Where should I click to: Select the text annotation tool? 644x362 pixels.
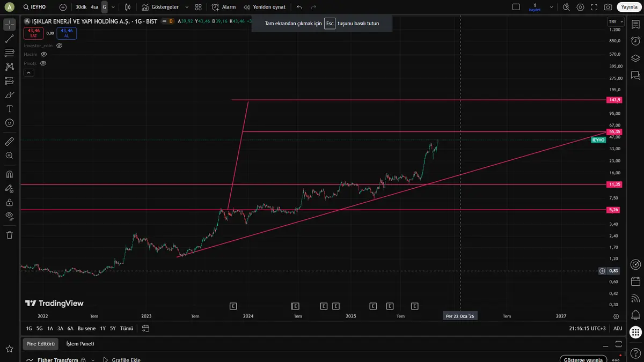coord(9,108)
